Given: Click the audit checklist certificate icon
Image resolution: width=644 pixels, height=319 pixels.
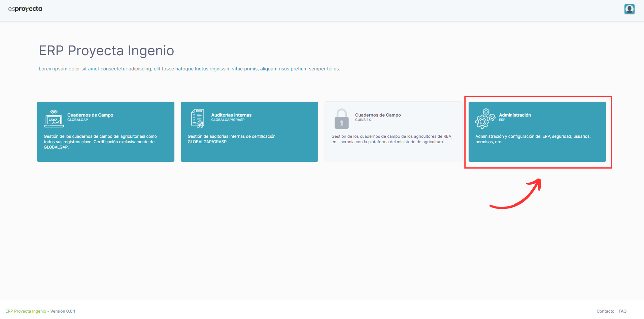Looking at the screenshot, I should click(198, 119).
